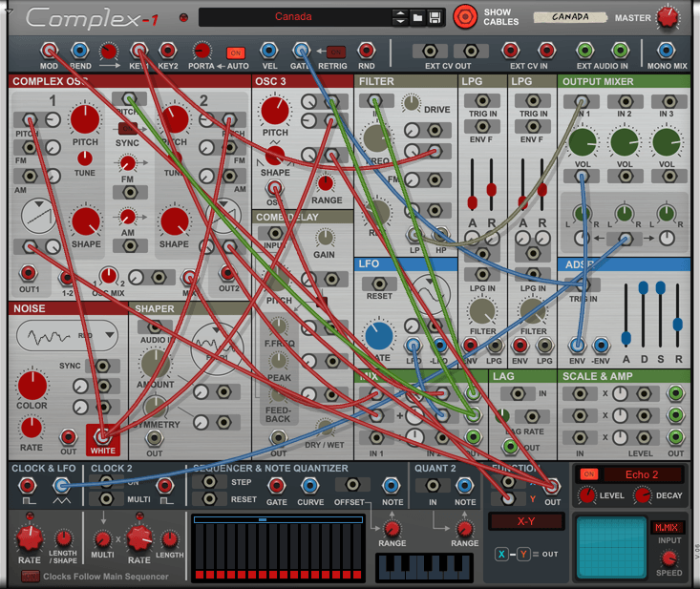This screenshot has height=589, width=700.
Task: Open the Noise type dropdown
Action: point(67,336)
